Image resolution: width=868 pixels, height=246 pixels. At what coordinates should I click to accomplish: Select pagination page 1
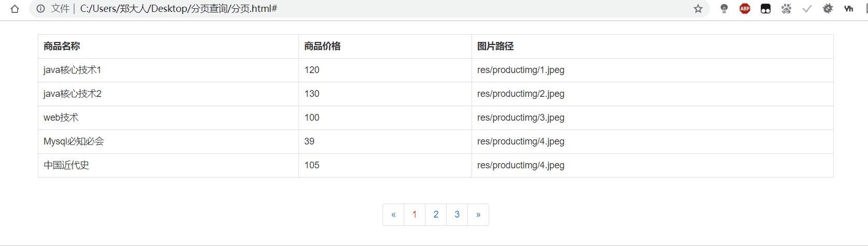click(x=415, y=214)
